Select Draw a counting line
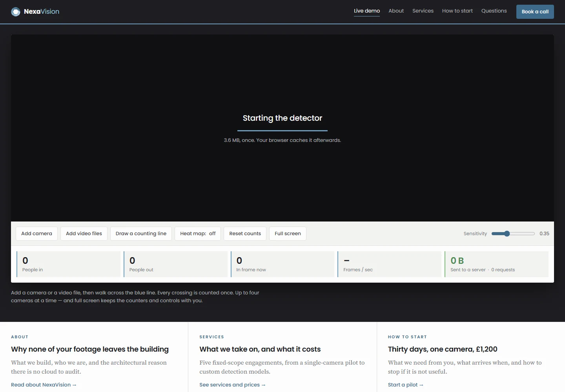This screenshot has height=392, width=565. pyautogui.click(x=141, y=234)
